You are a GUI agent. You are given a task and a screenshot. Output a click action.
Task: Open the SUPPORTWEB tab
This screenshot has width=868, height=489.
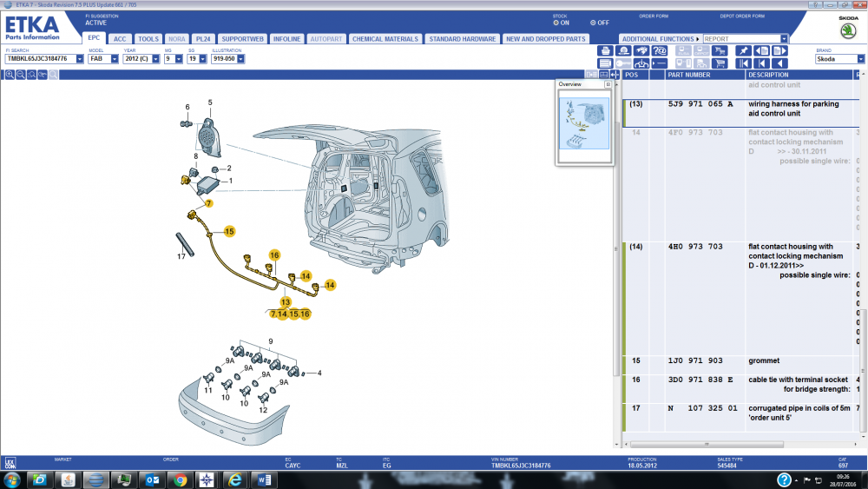point(242,39)
